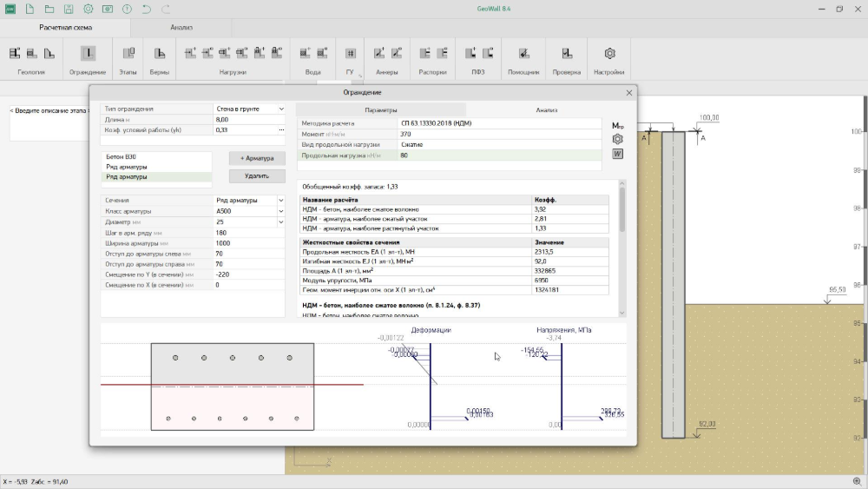The width and height of the screenshot is (868, 489).
Task: Click the Длина value input field
Action: pos(249,120)
